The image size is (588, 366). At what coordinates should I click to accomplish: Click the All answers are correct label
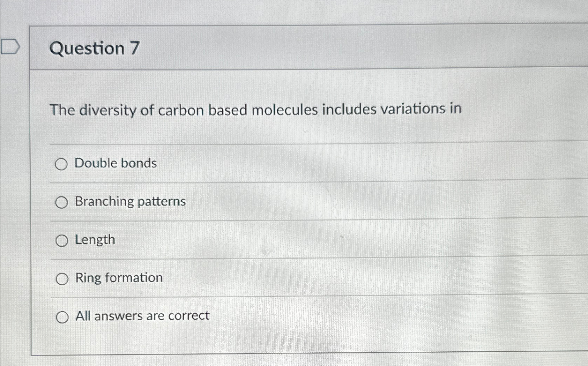[142, 316]
